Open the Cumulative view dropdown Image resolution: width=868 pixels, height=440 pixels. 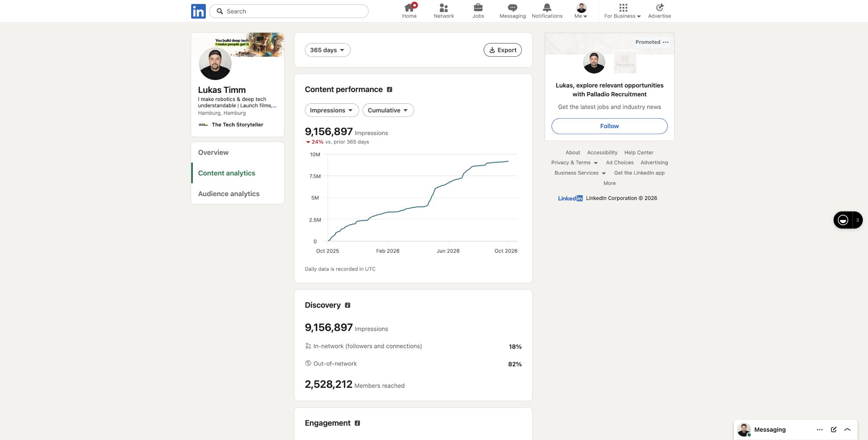pos(388,110)
